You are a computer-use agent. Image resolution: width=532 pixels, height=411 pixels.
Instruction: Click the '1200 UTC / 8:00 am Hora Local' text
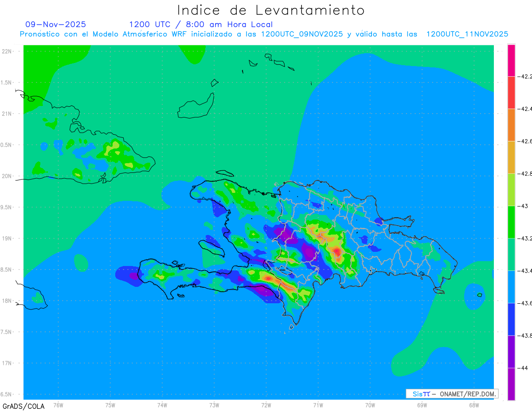[201, 25]
